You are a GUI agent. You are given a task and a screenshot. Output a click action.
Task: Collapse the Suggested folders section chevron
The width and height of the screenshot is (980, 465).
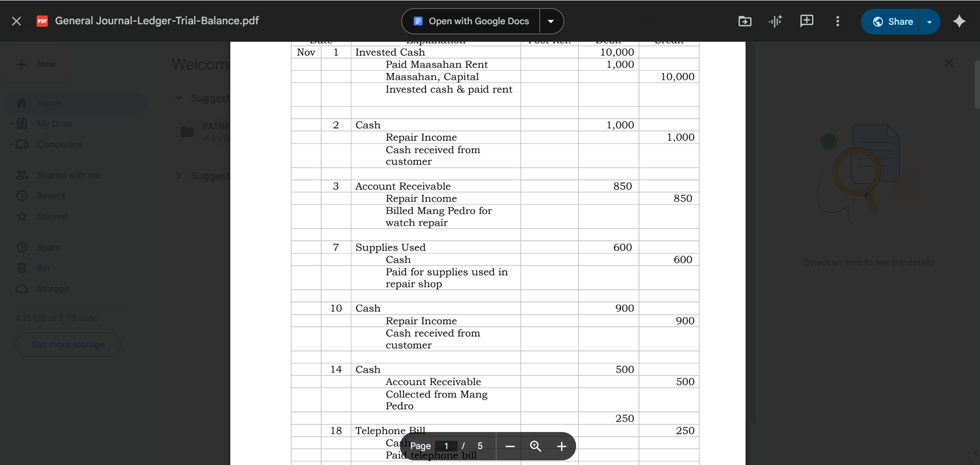(178, 98)
